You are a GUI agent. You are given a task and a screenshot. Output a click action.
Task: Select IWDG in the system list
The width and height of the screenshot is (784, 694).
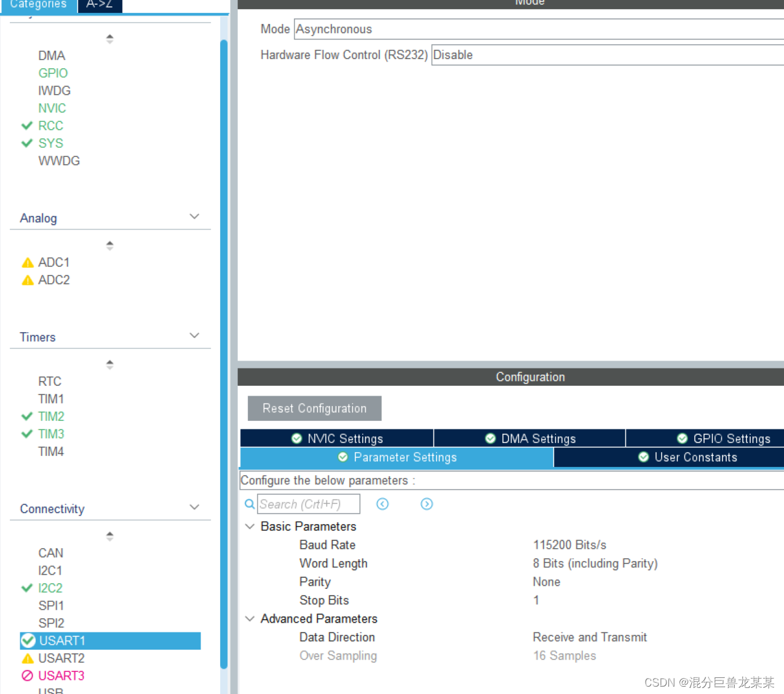tap(55, 90)
